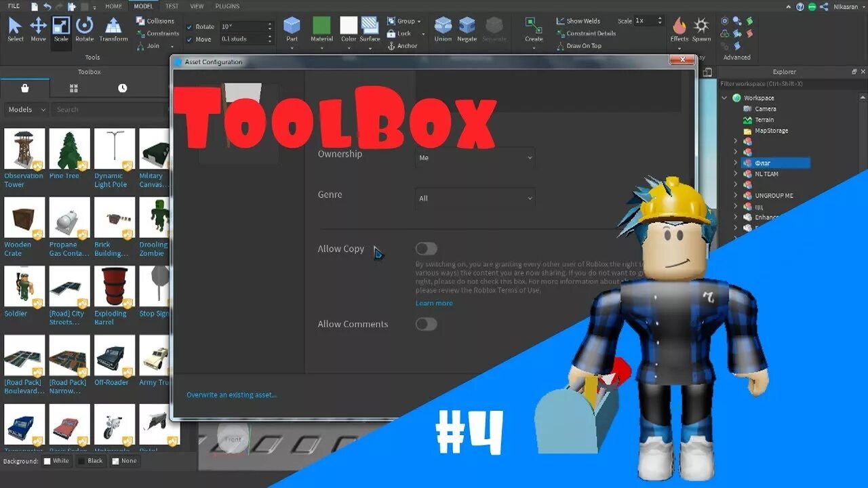
Task: Enable the Allow Copy switch
Action: 427,249
